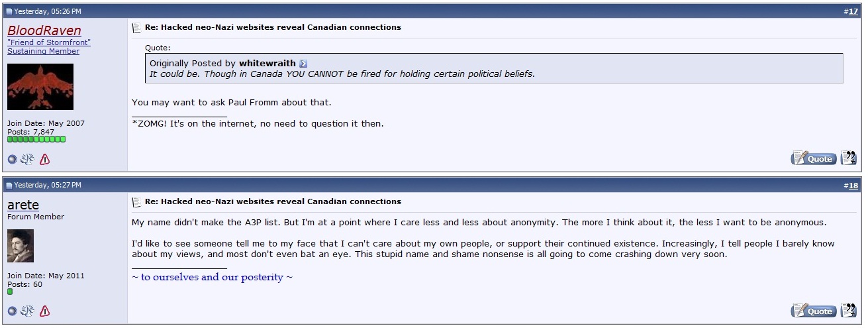Click arete's online status circle icon
Image resolution: width=868 pixels, height=328 pixels.
click(x=12, y=311)
